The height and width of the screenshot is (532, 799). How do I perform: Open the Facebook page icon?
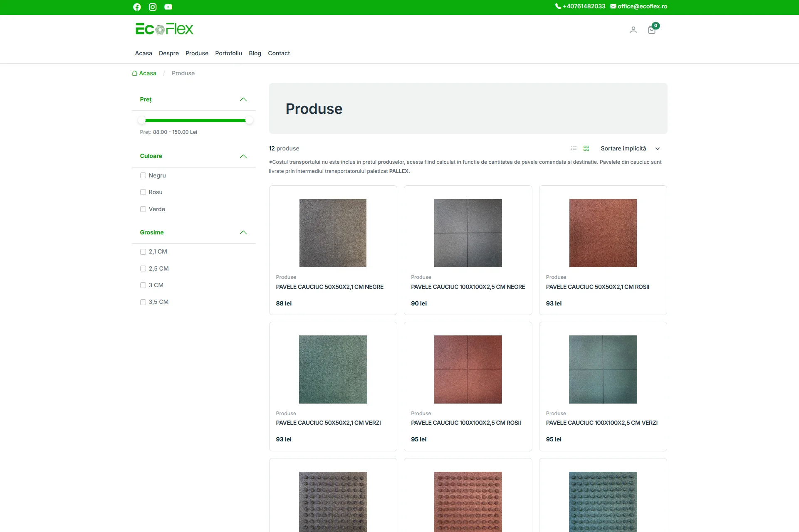(137, 7)
